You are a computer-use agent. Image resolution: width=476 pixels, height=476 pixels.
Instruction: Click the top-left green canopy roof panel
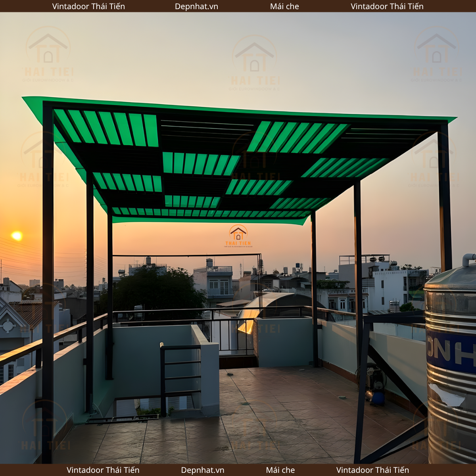click(x=107, y=128)
